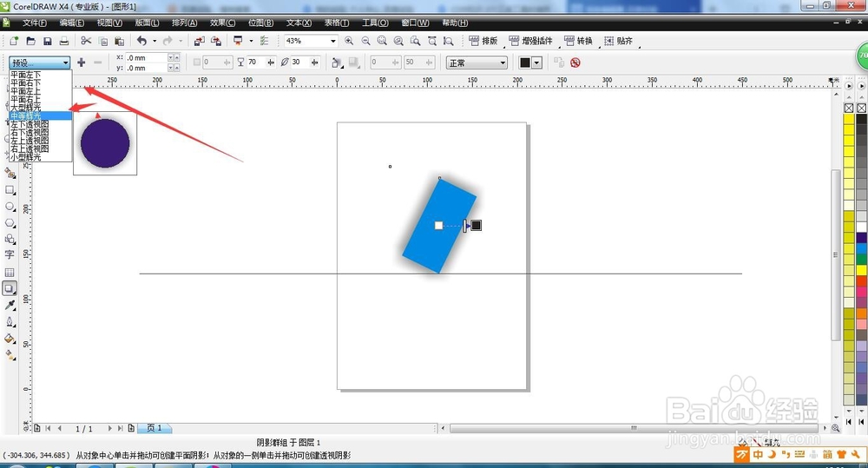868x468 pixels.
Task: Click the add page icon after page counter
Action: (131, 428)
